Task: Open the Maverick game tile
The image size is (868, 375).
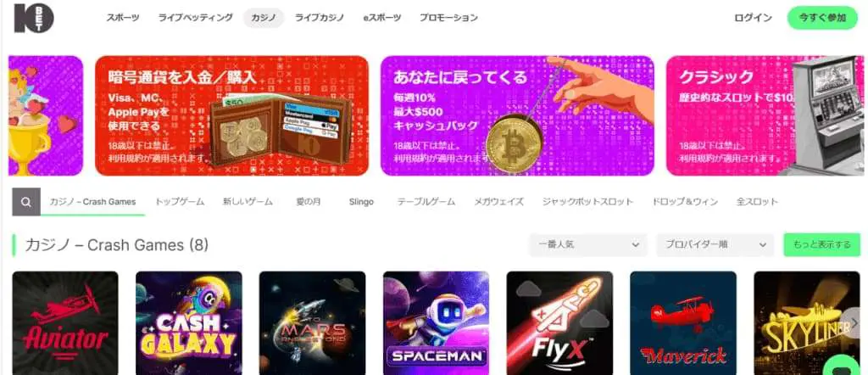Action: coord(683,323)
